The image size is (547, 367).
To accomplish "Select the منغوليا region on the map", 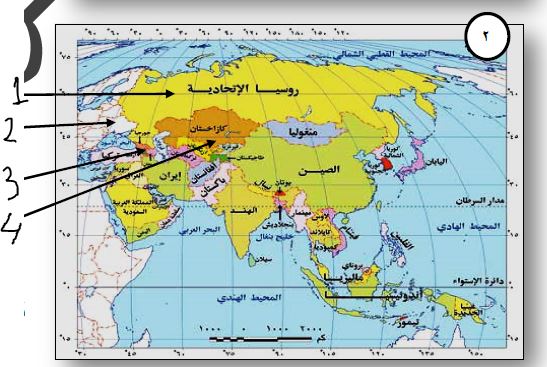I will (303, 131).
